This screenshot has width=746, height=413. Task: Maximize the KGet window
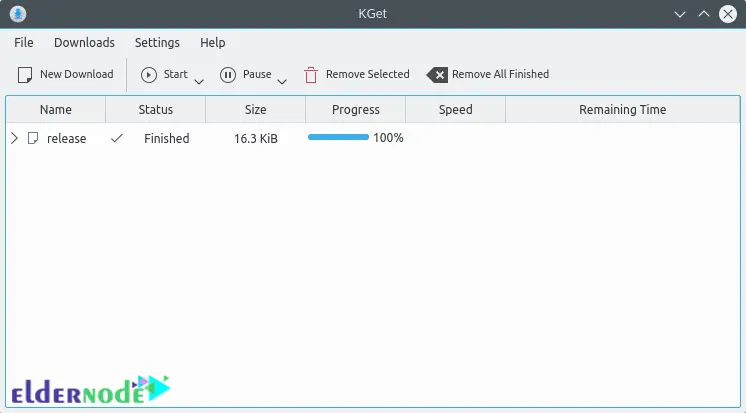[704, 14]
